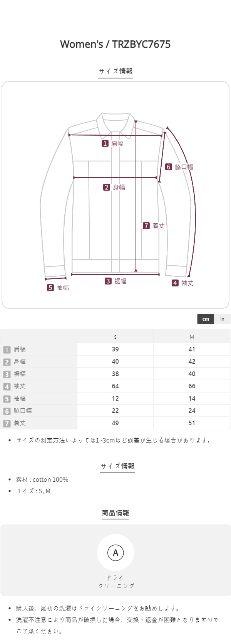This screenshot has width=231, height=644.
Task: Click the 脇口幅 value 24 for size M
Action: (192, 411)
